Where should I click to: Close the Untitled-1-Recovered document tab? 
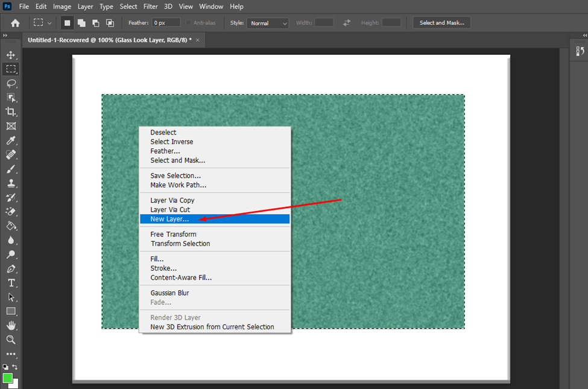198,40
